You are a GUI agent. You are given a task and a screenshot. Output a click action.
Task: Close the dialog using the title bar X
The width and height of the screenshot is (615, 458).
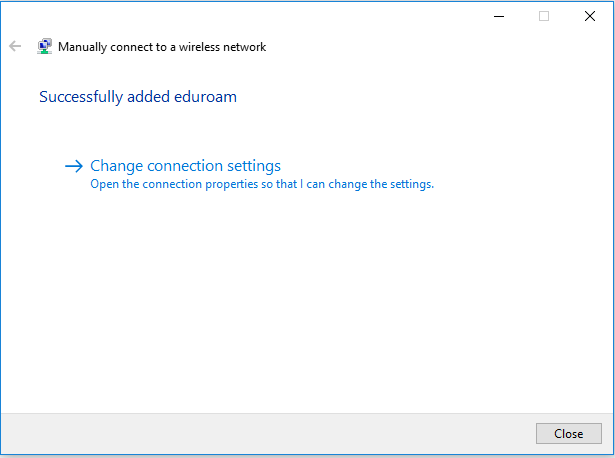pos(590,16)
